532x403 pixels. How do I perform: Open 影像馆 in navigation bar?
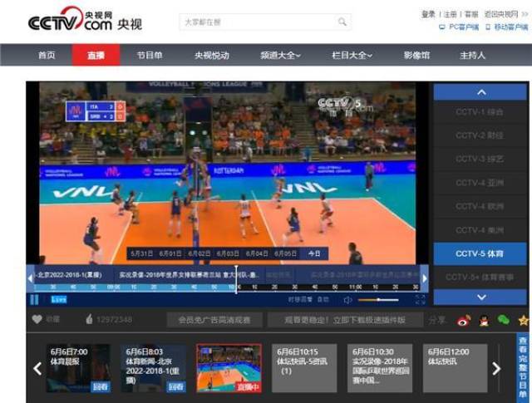pyautogui.click(x=416, y=55)
